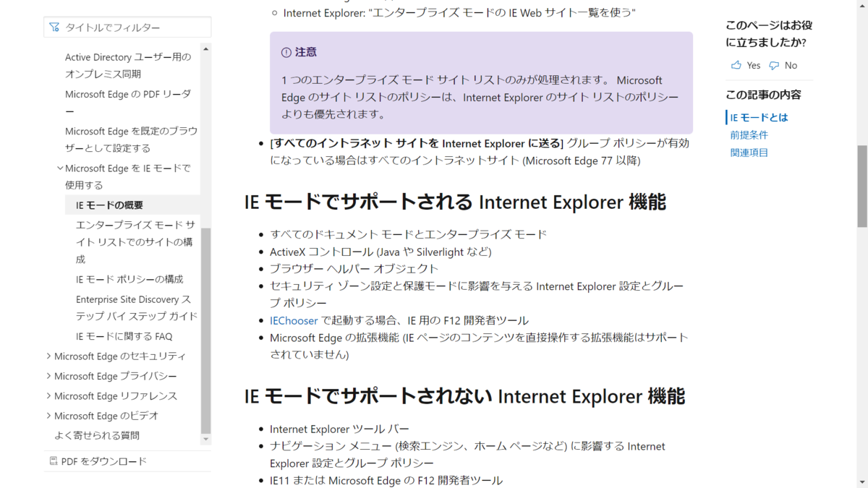Viewport: 868px width, 488px height.
Task: Jump to the 関連項目 section
Action: (749, 153)
